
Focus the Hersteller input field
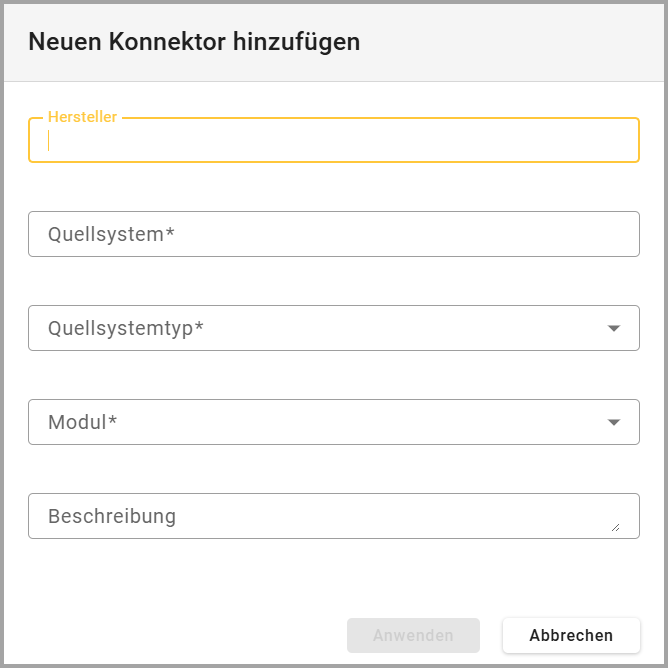333,141
